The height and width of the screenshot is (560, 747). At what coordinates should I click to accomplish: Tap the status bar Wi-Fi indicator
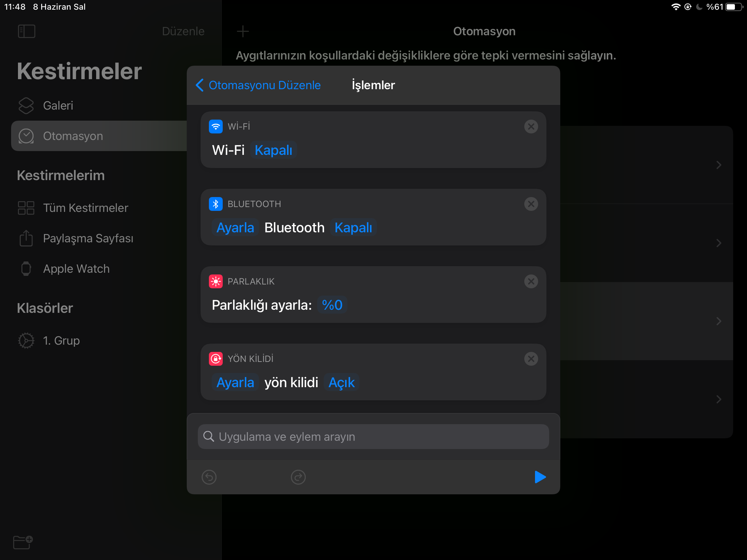pyautogui.click(x=676, y=7)
